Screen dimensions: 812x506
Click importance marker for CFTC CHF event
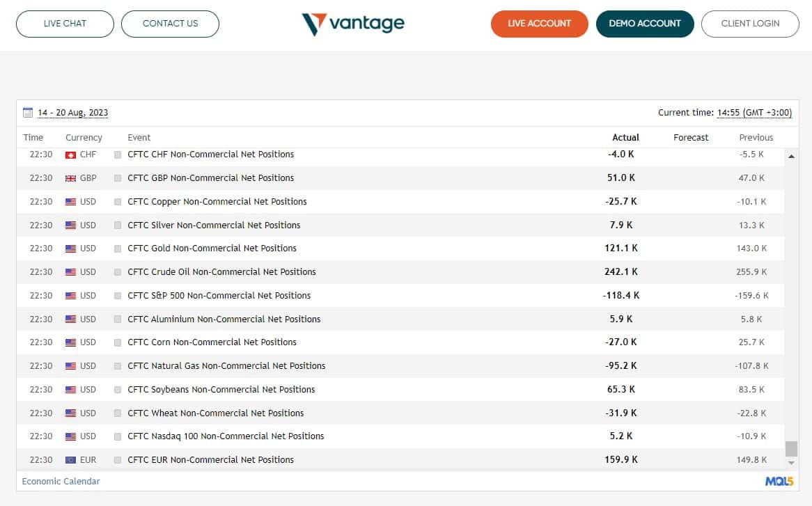pyautogui.click(x=118, y=155)
